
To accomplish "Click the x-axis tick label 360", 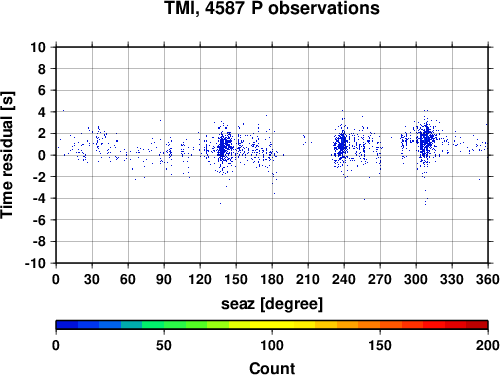I will click(x=488, y=279).
